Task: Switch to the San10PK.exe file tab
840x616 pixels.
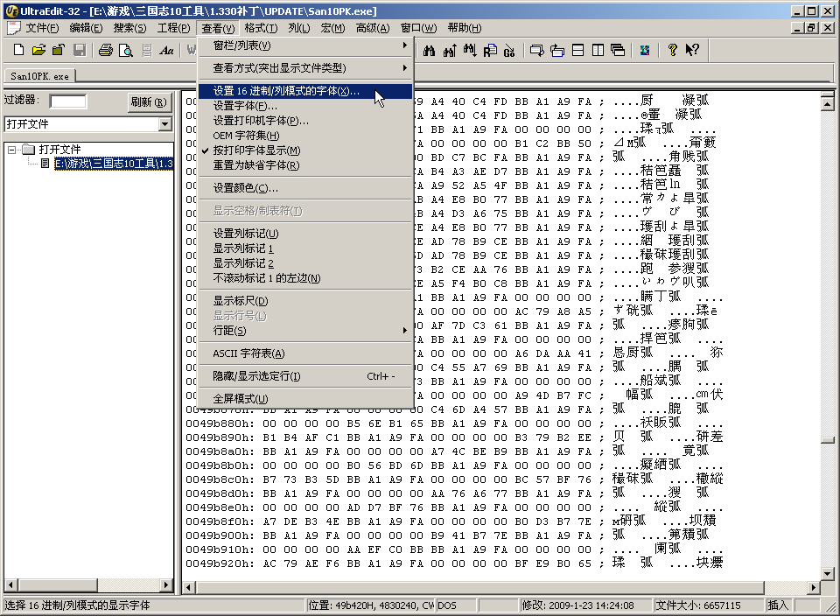Action: click(39, 76)
